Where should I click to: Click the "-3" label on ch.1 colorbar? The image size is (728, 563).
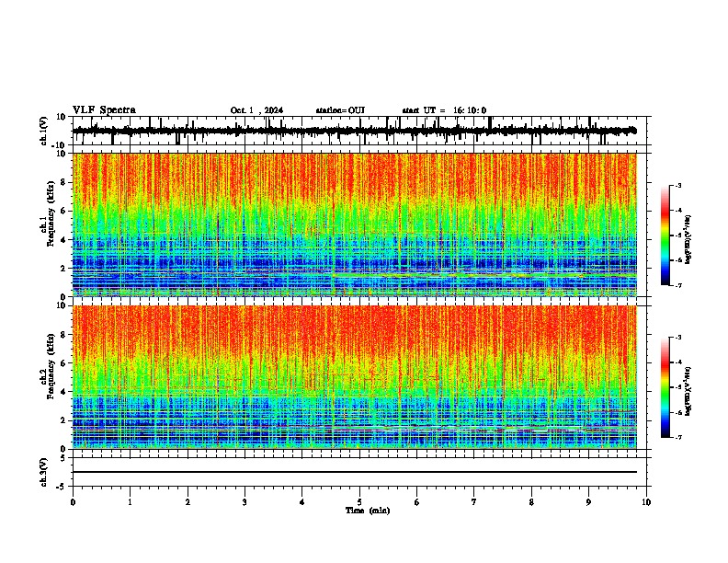pyautogui.click(x=677, y=185)
